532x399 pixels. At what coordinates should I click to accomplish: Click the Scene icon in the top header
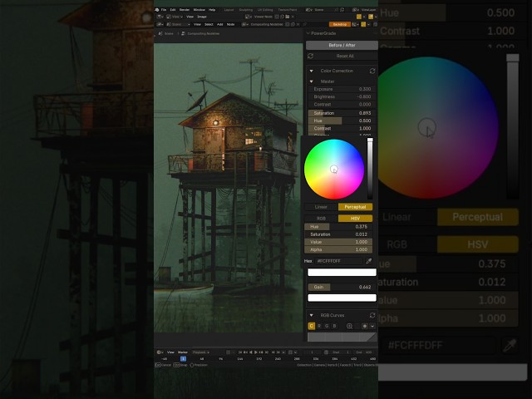point(308,10)
